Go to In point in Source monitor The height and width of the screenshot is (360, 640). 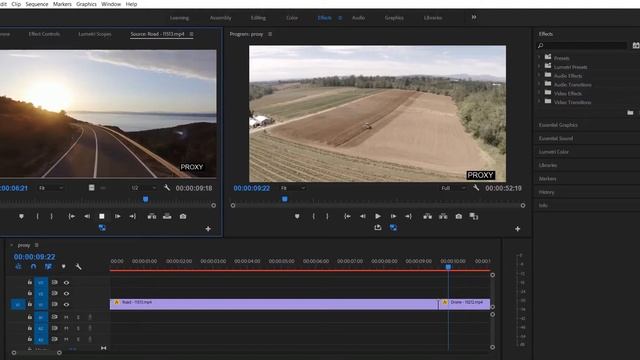tap(71, 216)
